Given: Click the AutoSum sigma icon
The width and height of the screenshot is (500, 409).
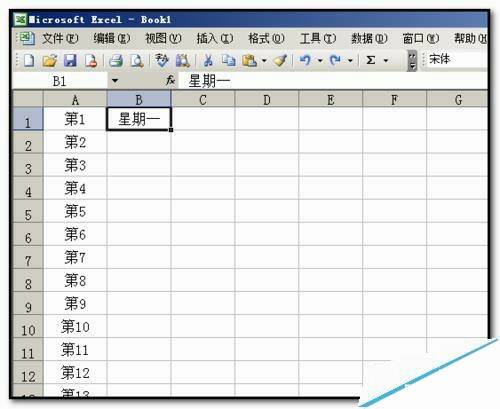Looking at the screenshot, I should [371, 60].
